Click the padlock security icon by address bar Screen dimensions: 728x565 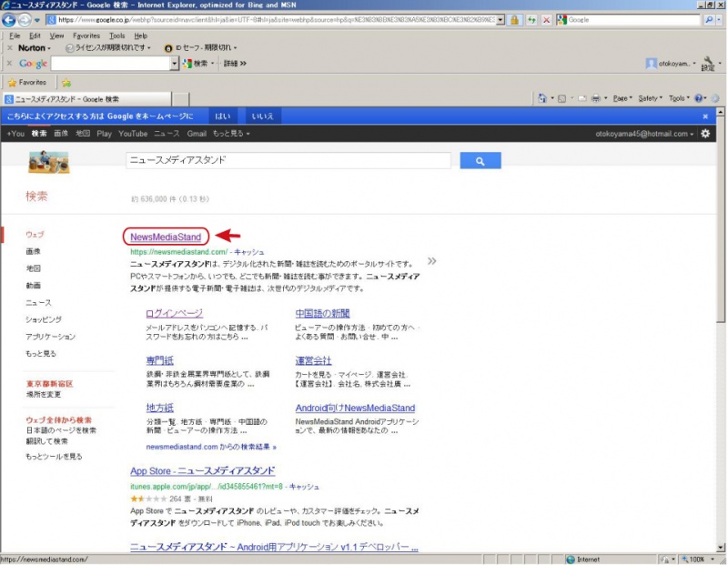click(514, 20)
